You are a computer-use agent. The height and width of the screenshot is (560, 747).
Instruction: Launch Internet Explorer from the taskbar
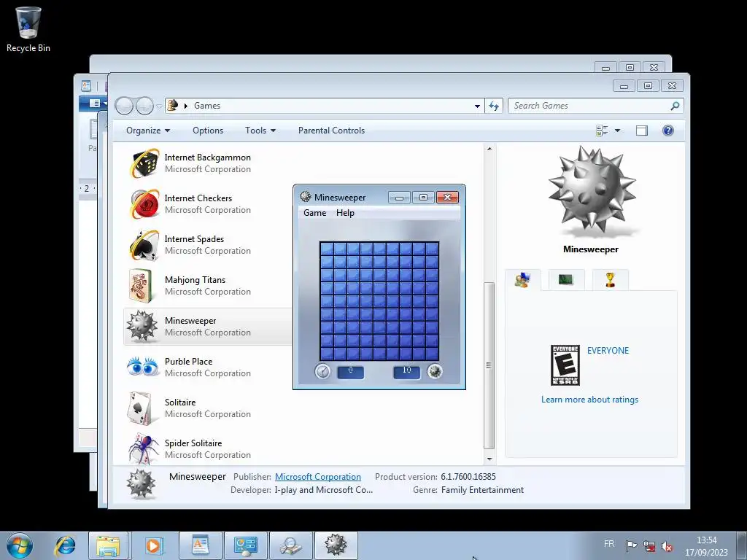pos(65,545)
